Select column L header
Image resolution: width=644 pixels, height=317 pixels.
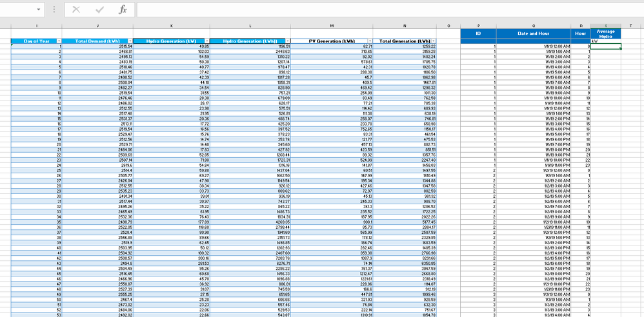(x=250, y=26)
